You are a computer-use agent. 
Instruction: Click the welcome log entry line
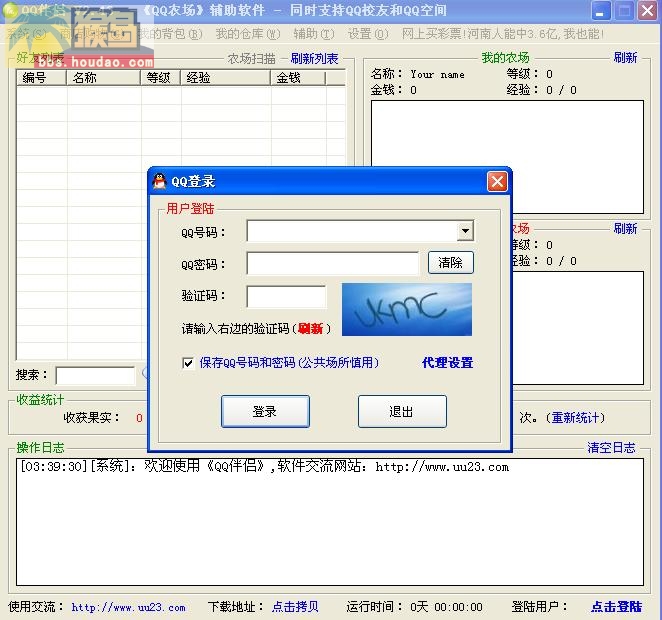[x=265, y=466]
